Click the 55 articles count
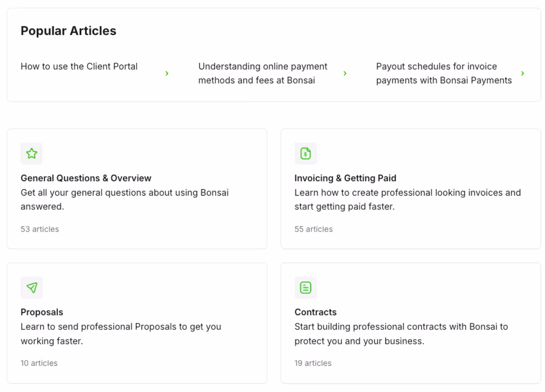 [x=314, y=229]
